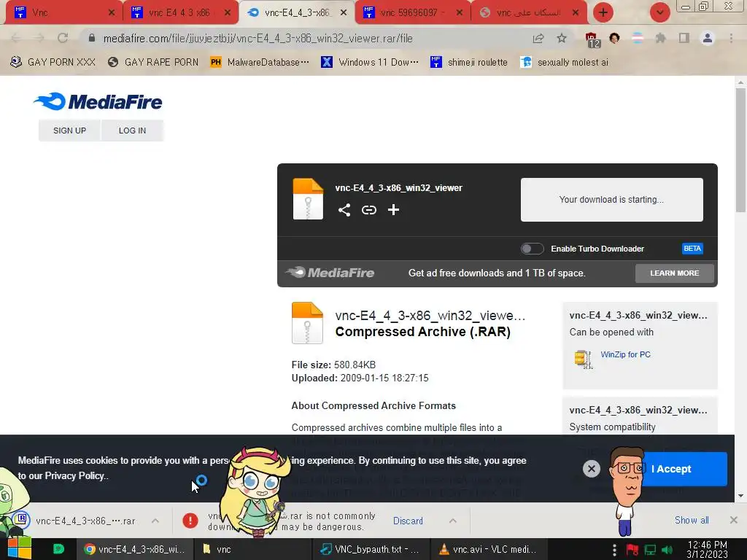
Task: Click the address bar URL
Action: click(258, 39)
